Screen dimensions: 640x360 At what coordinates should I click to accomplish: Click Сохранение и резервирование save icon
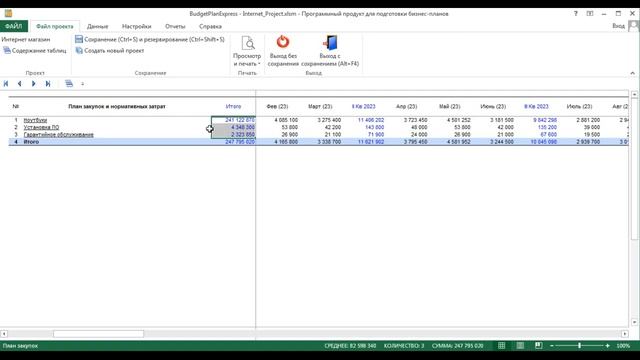[x=79, y=39]
